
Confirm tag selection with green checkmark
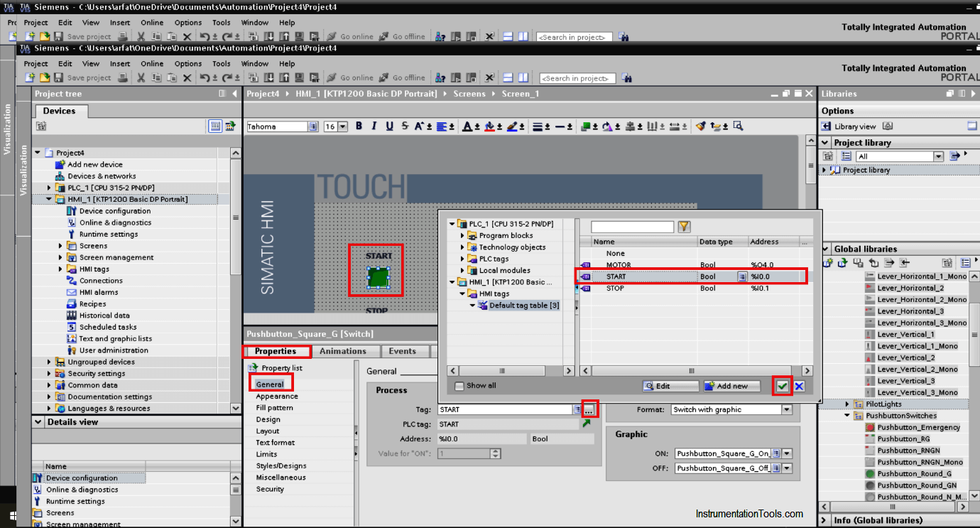pyautogui.click(x=782, y=386)
